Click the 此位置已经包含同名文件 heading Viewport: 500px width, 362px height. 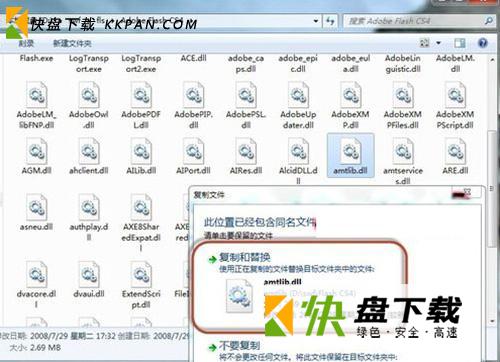click(260, 222)
